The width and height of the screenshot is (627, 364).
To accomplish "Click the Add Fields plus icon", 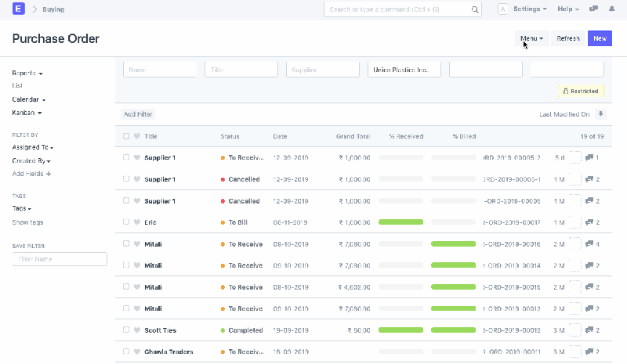I will coord(49,174).
